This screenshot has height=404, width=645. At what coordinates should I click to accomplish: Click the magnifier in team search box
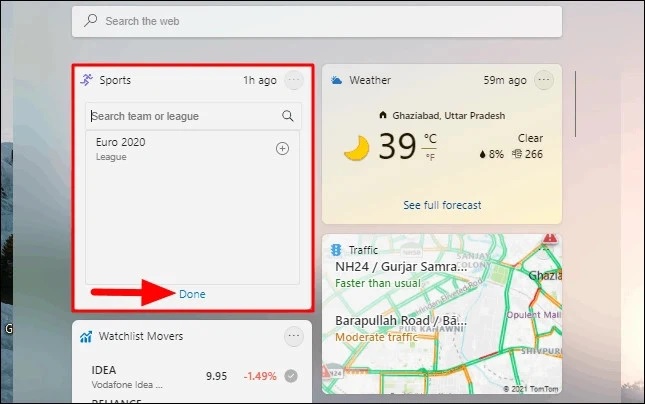click(288, 116)
